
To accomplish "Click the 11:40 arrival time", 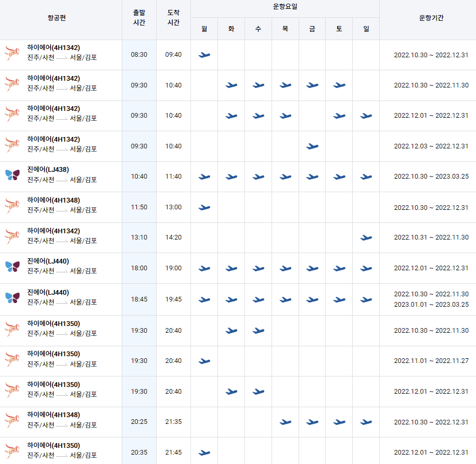I will pyautogui.click(x=173, y=177).
